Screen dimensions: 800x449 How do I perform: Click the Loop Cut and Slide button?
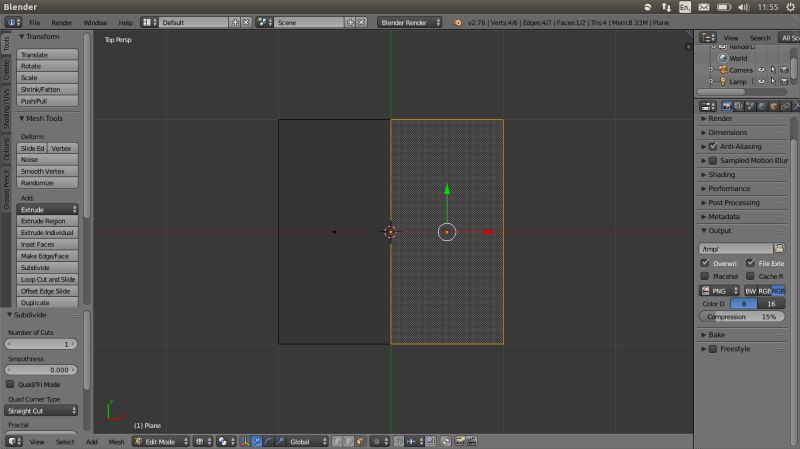click(x=47, y=280)
